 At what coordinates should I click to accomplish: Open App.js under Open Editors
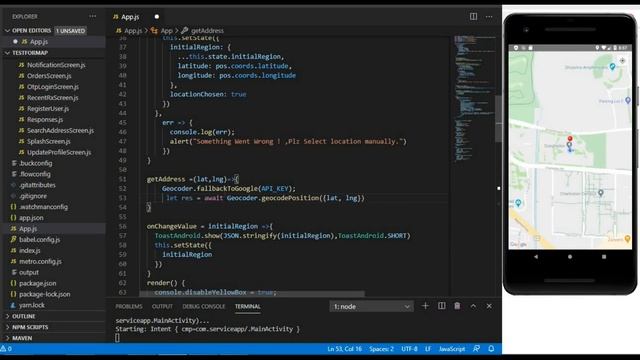point(54,42)
